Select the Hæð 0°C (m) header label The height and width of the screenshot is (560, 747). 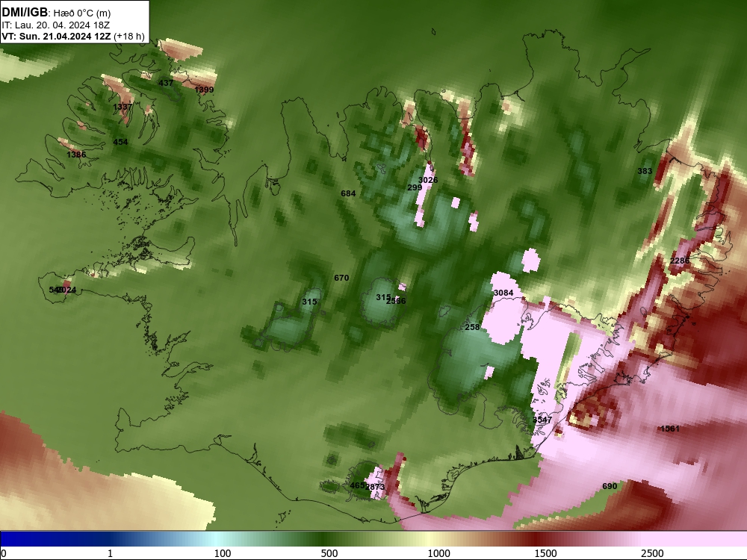coord(82,13)
